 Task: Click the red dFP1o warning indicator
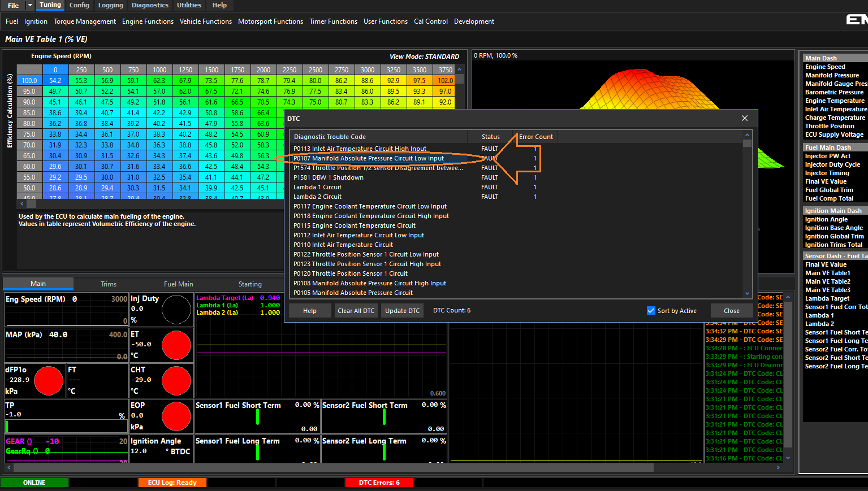(49, 381)
